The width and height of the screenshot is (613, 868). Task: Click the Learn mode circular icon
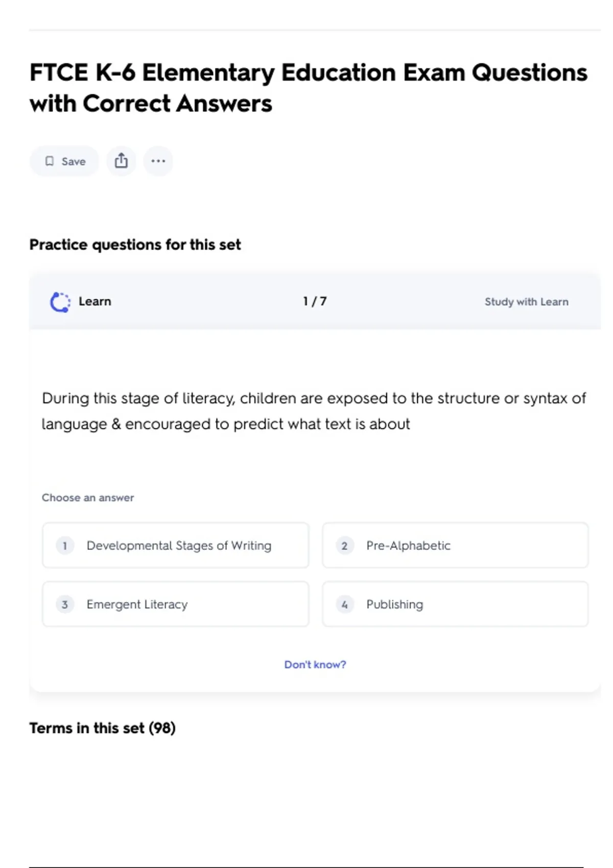pyautogui.click(x=60, y=302)
